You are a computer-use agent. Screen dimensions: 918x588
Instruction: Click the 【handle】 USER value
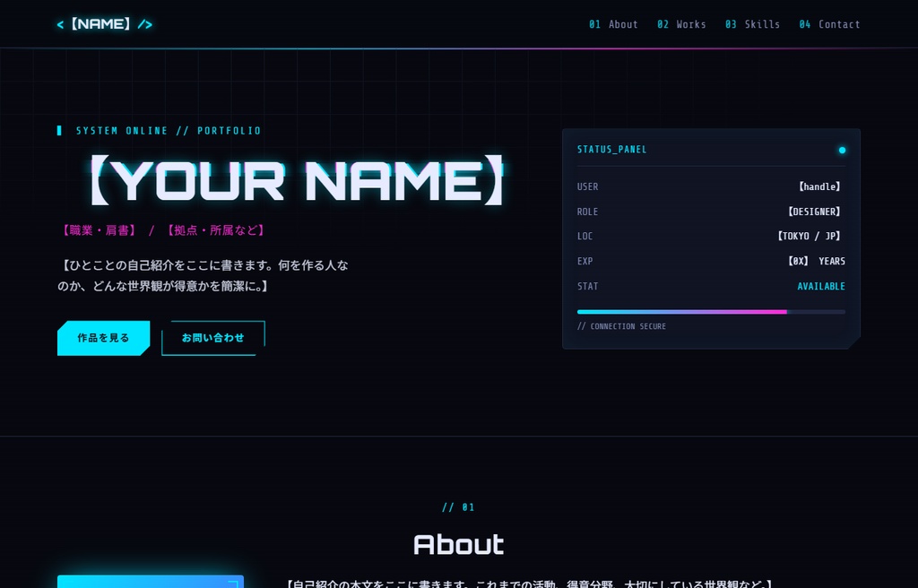pyautogui.click(x=819, y=186)
